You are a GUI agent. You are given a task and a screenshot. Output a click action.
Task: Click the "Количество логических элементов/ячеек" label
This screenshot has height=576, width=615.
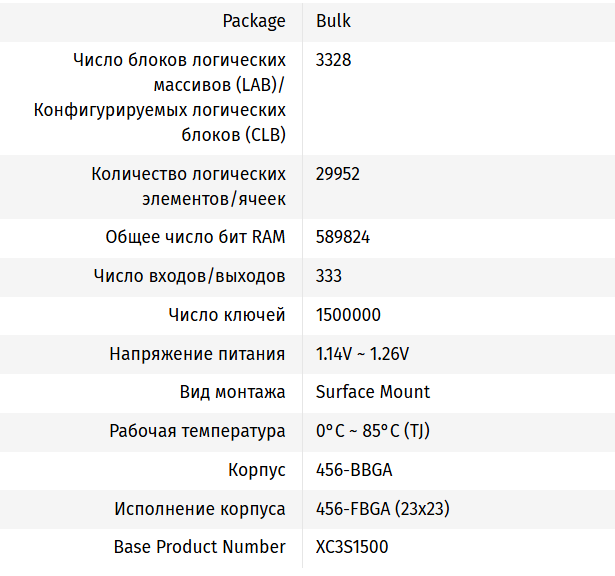pos(188,186)
